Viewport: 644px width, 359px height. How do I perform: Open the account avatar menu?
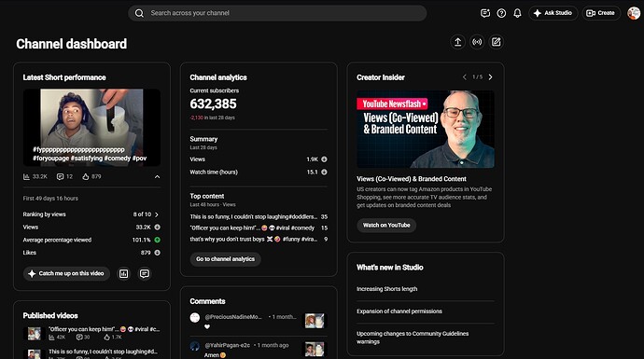click(634, 13)
